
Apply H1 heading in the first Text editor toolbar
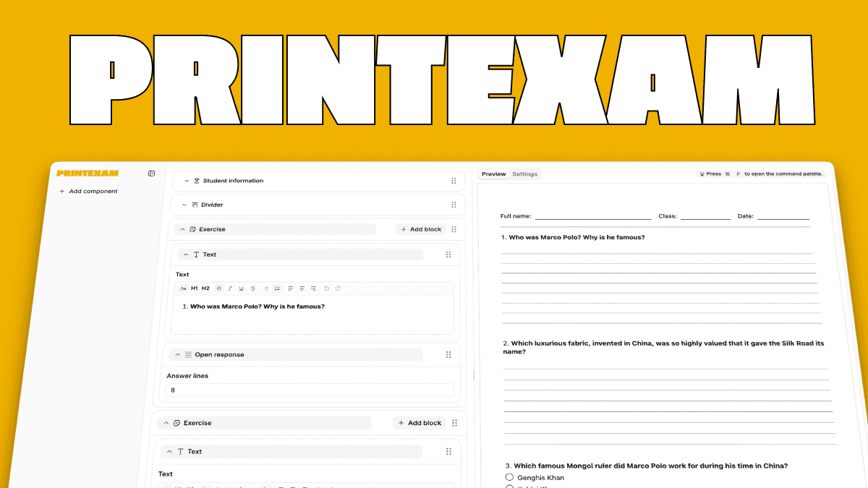(195, 288)
